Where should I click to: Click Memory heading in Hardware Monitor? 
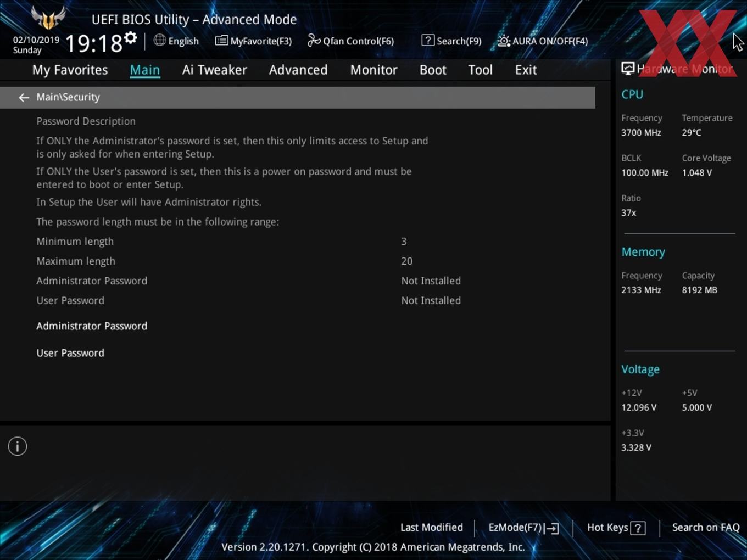[x=643, y=252]
